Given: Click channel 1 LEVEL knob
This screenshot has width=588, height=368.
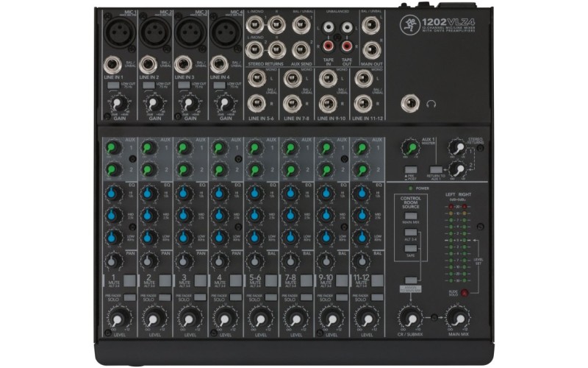Looking at the screenshot, I should pos(118,319).
